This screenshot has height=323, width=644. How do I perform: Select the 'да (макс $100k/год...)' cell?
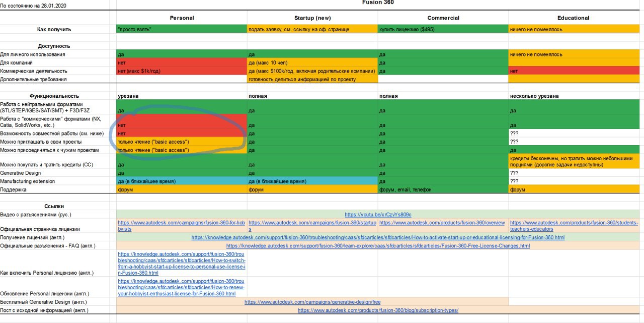(312, 71)
